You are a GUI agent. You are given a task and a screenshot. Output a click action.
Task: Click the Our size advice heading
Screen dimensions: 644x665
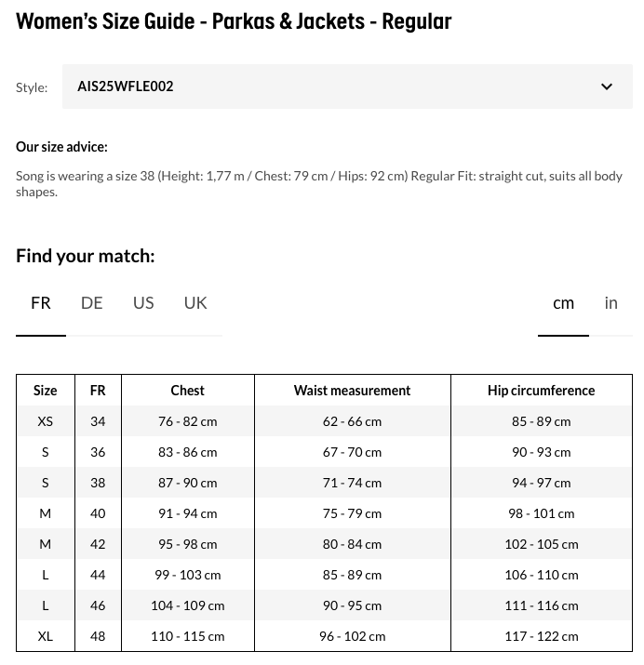[61, 147]
